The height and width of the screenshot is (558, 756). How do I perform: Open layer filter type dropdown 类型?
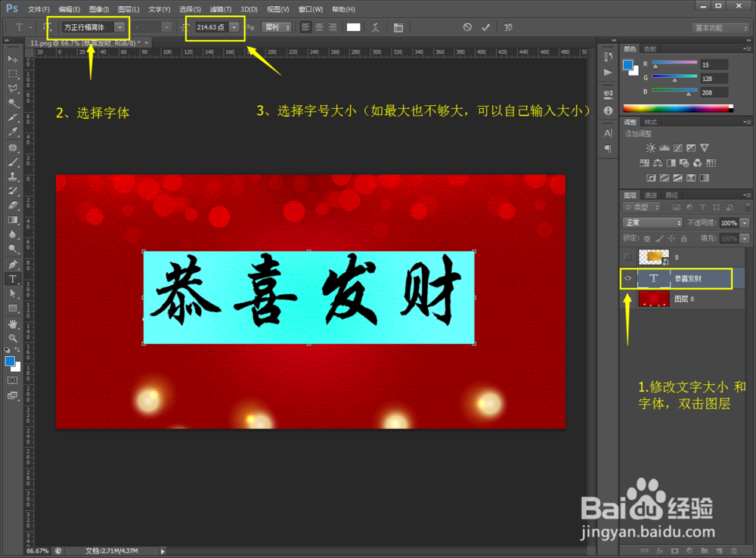point(642,207)
